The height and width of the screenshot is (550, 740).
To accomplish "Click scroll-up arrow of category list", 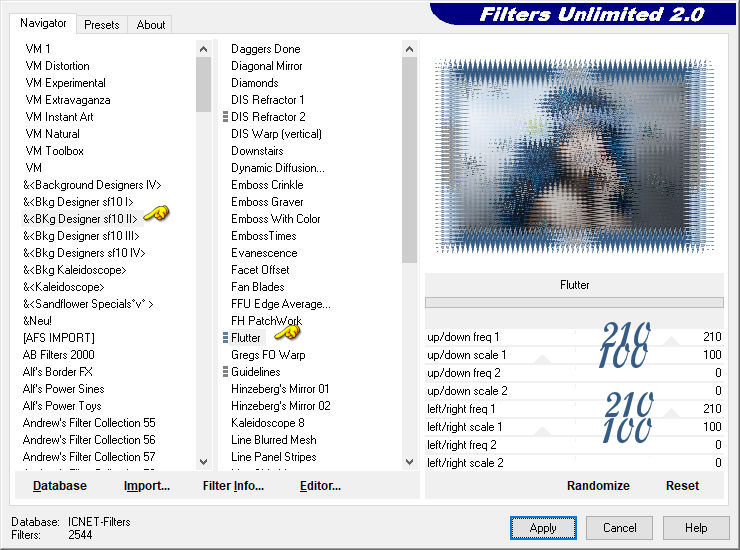I will (203, 49).
